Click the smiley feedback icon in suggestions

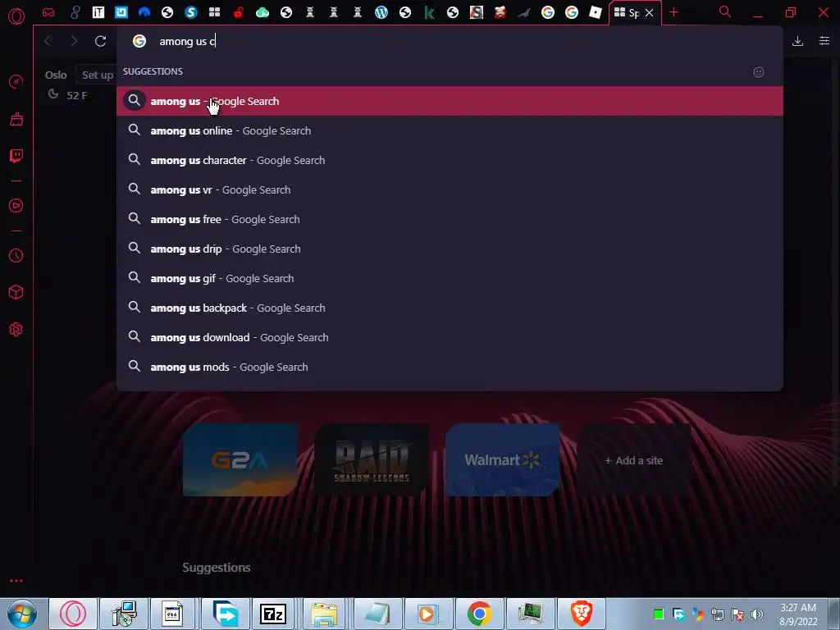(759, 72)
